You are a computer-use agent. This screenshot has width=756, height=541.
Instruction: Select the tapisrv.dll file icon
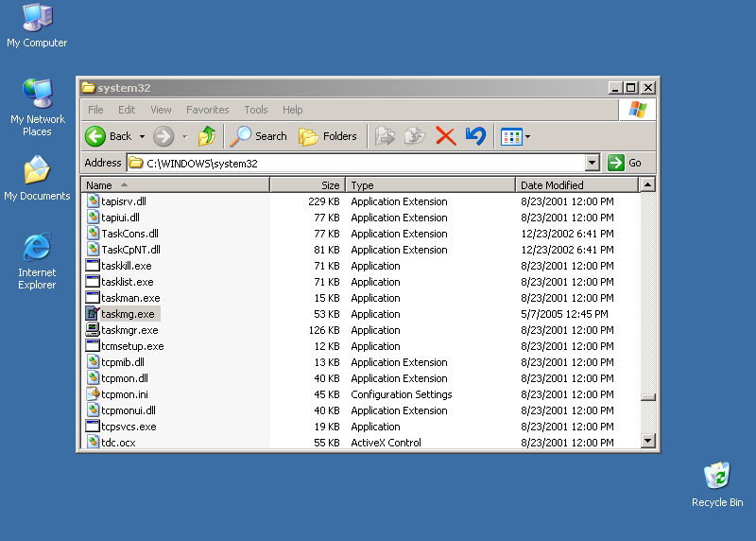click(x=93, y=201)
